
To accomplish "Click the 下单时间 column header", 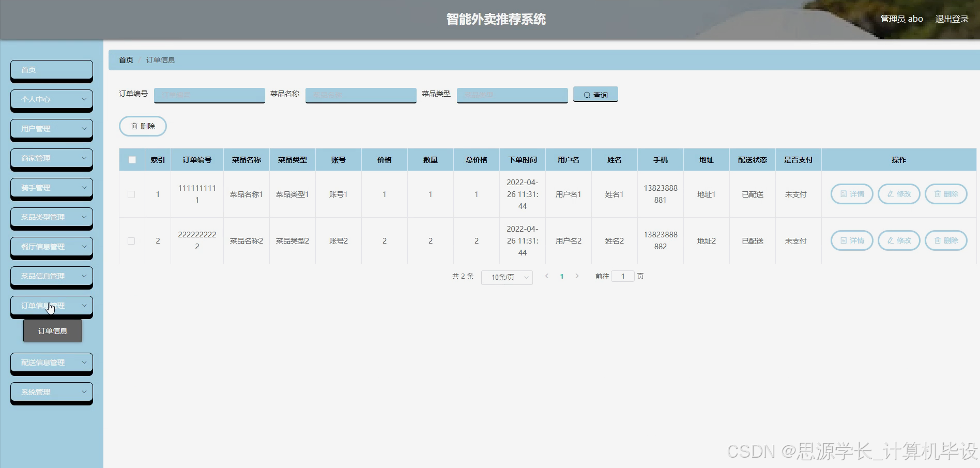I will [523, 160].
